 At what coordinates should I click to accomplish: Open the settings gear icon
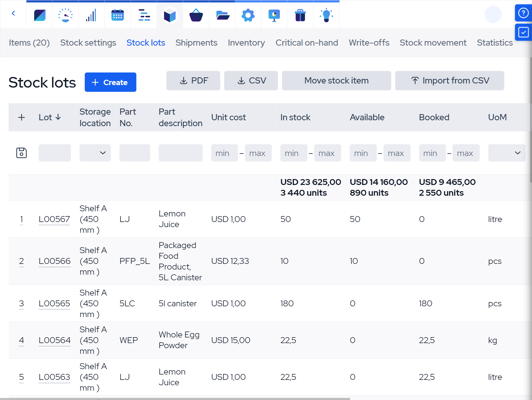(x=248, y=15)
